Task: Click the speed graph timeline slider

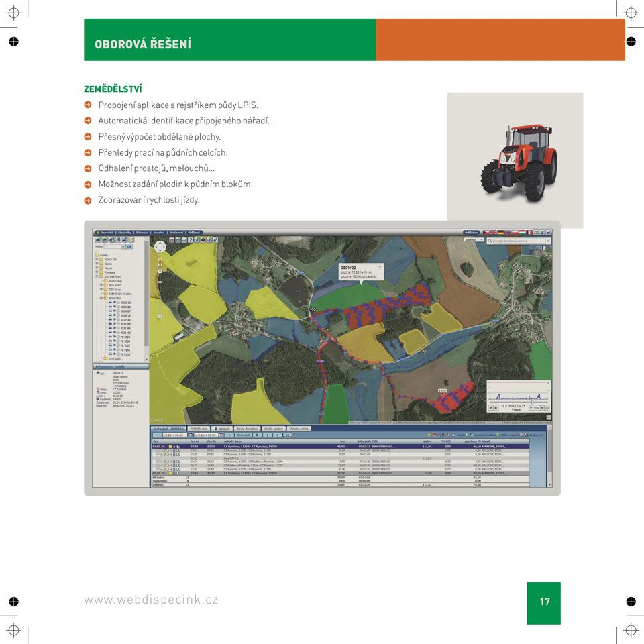Action: [532, 402]
